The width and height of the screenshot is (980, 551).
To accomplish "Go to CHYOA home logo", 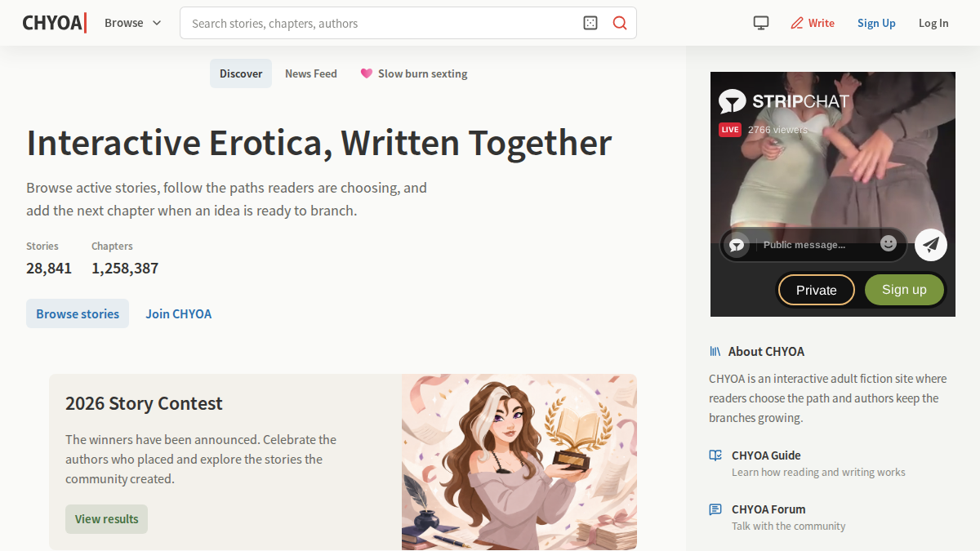I will [55, 23].
